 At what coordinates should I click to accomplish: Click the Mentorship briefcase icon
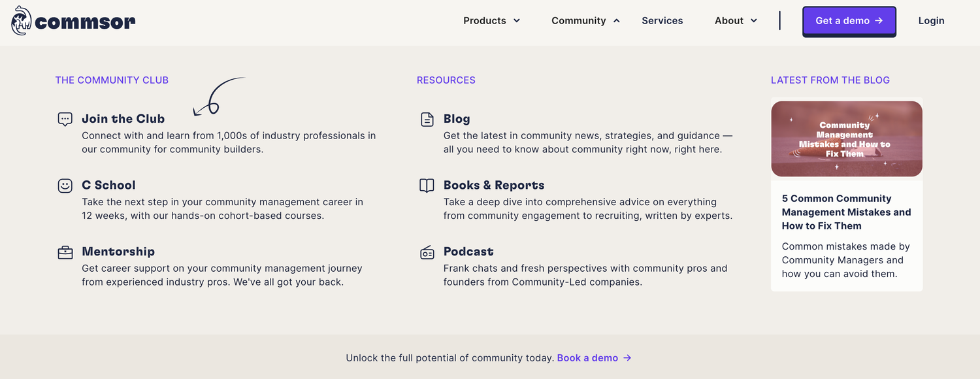65,252
